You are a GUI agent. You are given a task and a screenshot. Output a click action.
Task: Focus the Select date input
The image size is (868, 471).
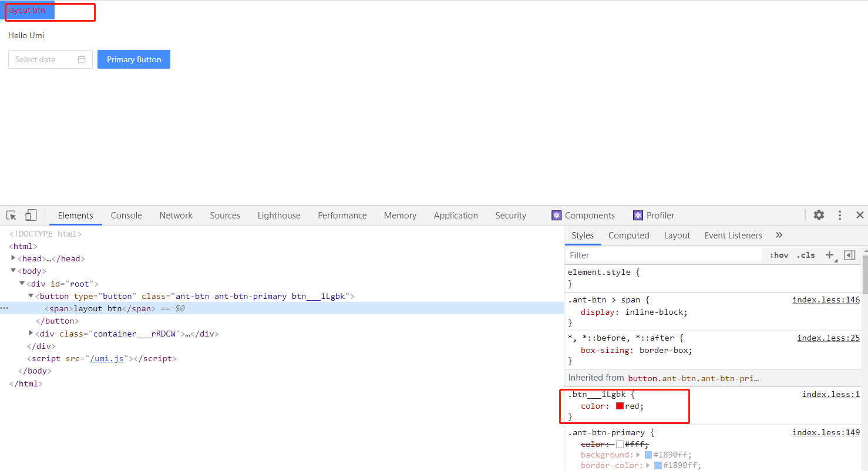(x=51, y=59)
